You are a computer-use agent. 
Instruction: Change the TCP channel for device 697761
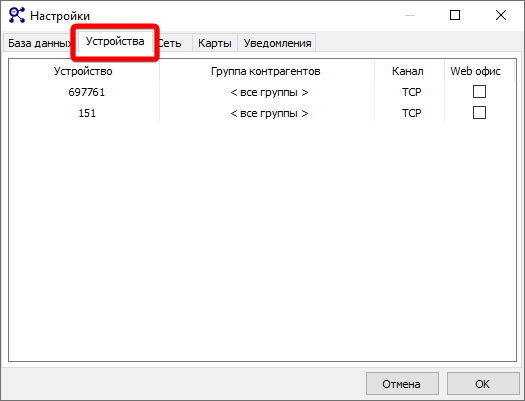tap(411, 92)
